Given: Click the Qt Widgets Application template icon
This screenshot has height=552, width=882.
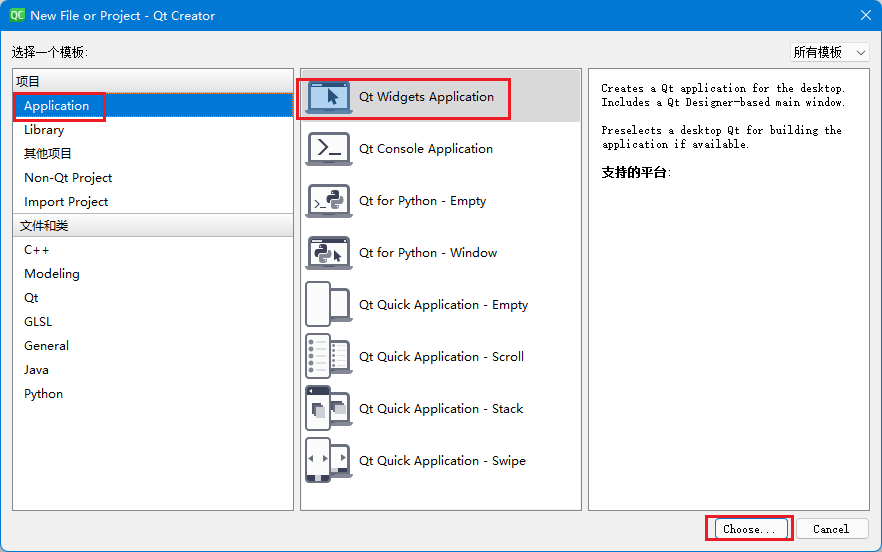Looking at the screenshot, I should [329, 97].
